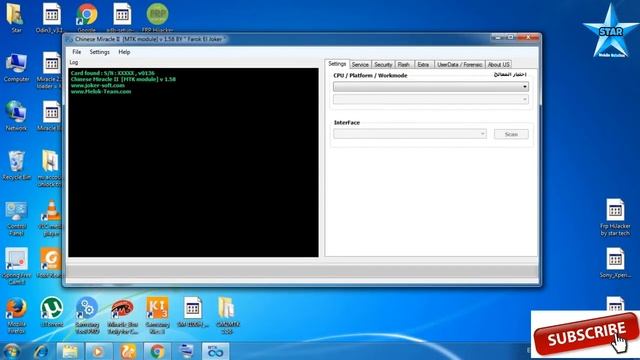The height and width of the screenshot is (360, 640).
Task: Launch uTorrent desktop shortcut
Action: (52, 312)
